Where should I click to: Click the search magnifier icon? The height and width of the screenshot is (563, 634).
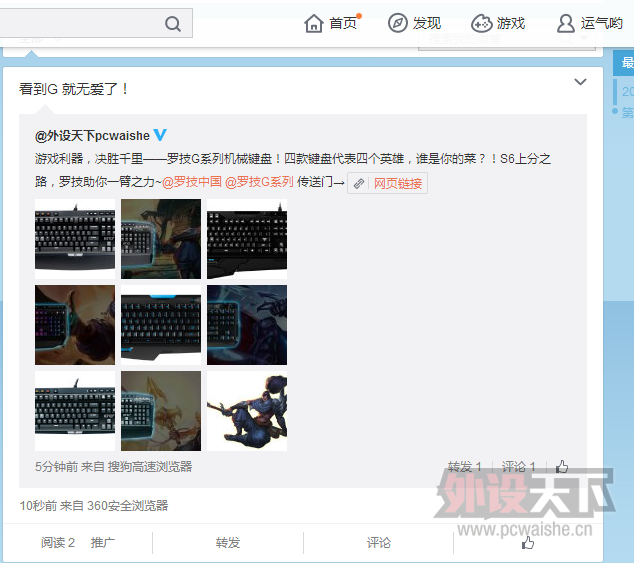pyautogui.click(x=173, y=24)
